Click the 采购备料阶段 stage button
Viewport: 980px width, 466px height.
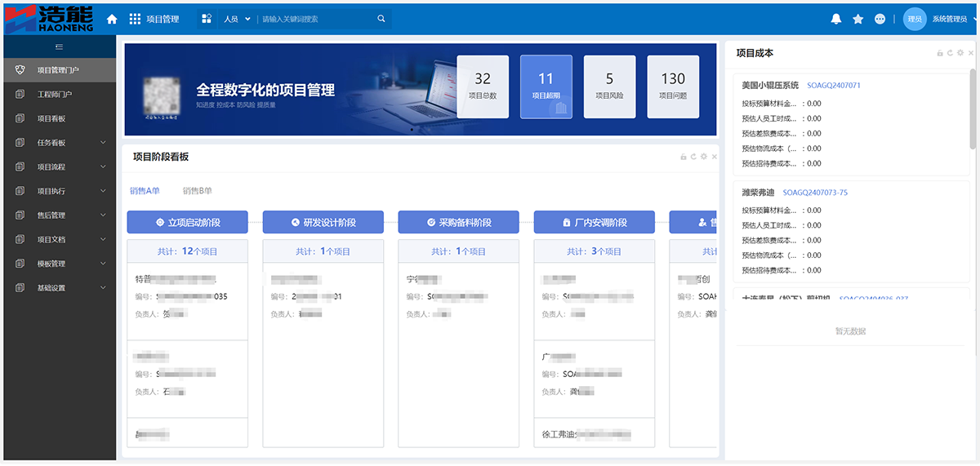coord(459,222)
